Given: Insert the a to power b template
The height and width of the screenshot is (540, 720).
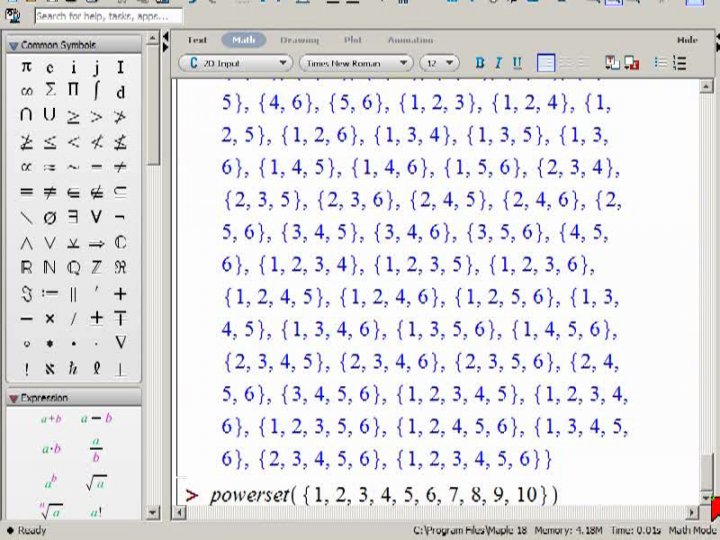Looking at the screenshot, I should (x=51, y=482).
